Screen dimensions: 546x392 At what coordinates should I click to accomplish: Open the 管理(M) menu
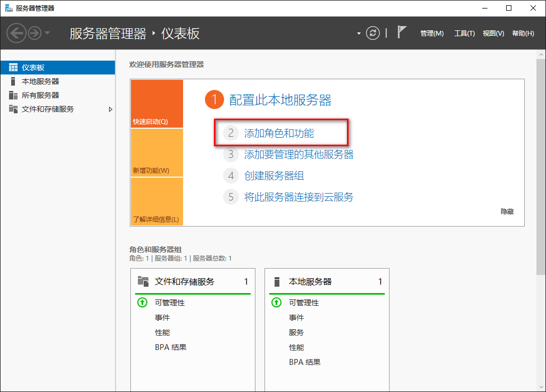pyautogui.click(x=432, y=34)
